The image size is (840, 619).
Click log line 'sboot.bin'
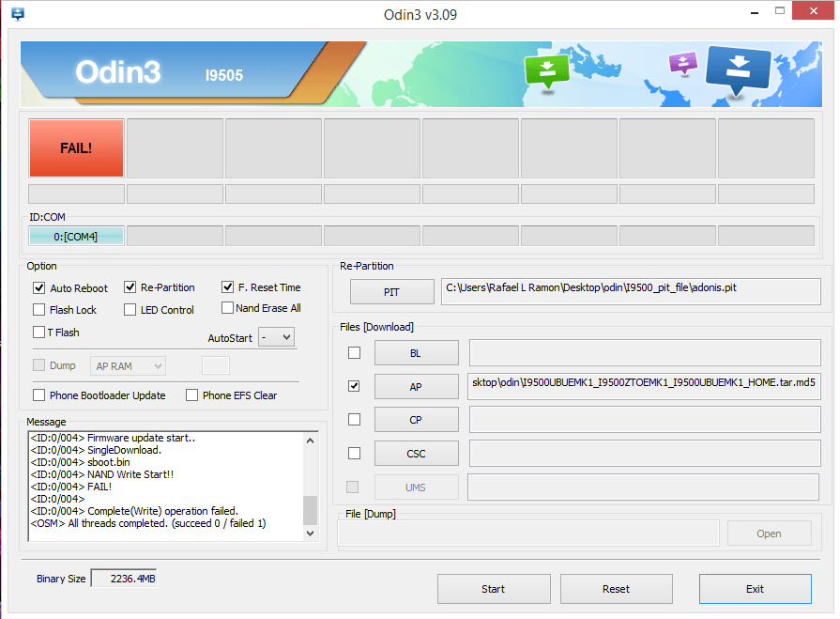(81, 462)
